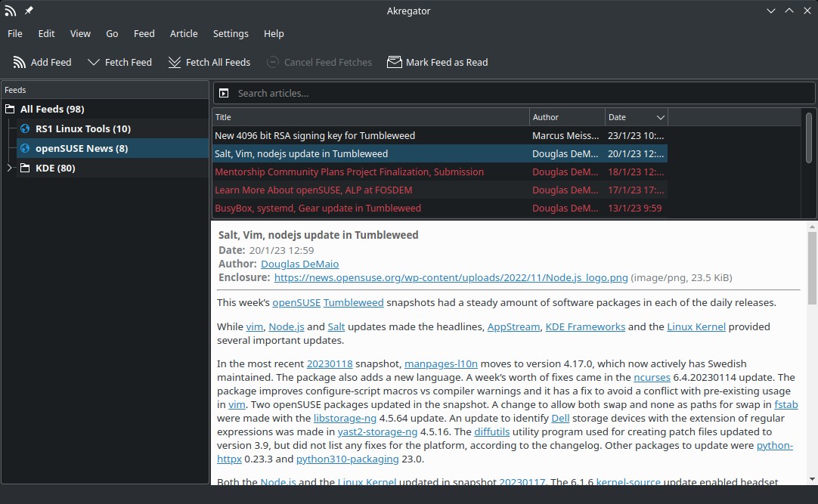818x504 pixels.
Task: Click the 20230118 snapshot link
Action: (330, 363)
